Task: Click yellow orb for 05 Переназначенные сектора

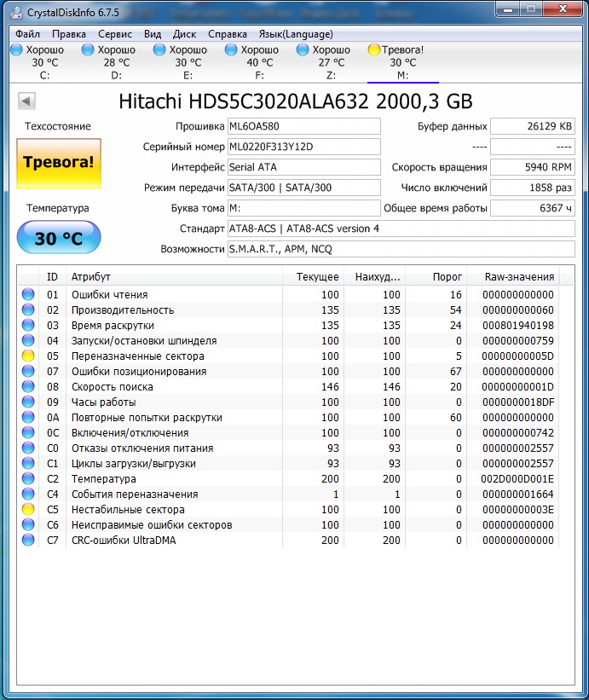Action: [x=28, y=356]
